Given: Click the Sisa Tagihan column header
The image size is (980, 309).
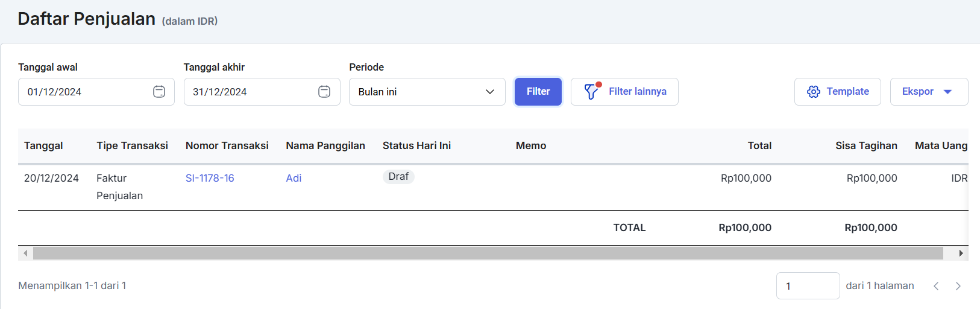Looking at the screenshot, I should point(866,145).
